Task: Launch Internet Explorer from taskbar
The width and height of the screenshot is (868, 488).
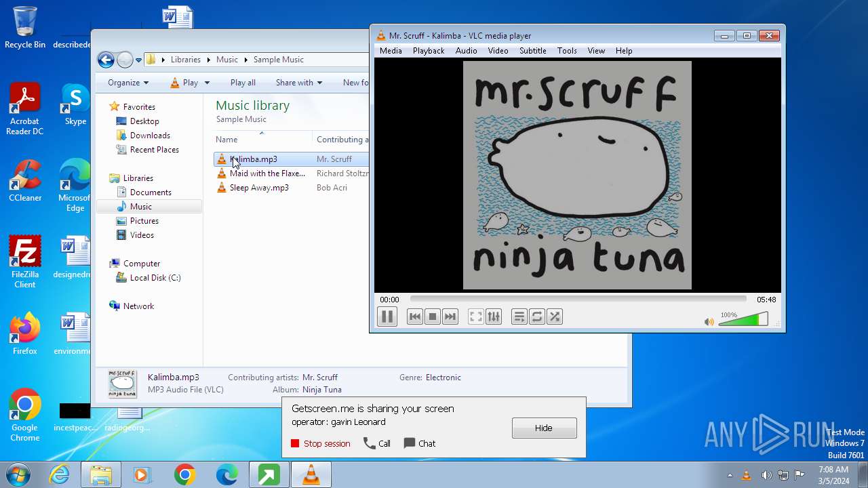Action: (x=60, y=474)
